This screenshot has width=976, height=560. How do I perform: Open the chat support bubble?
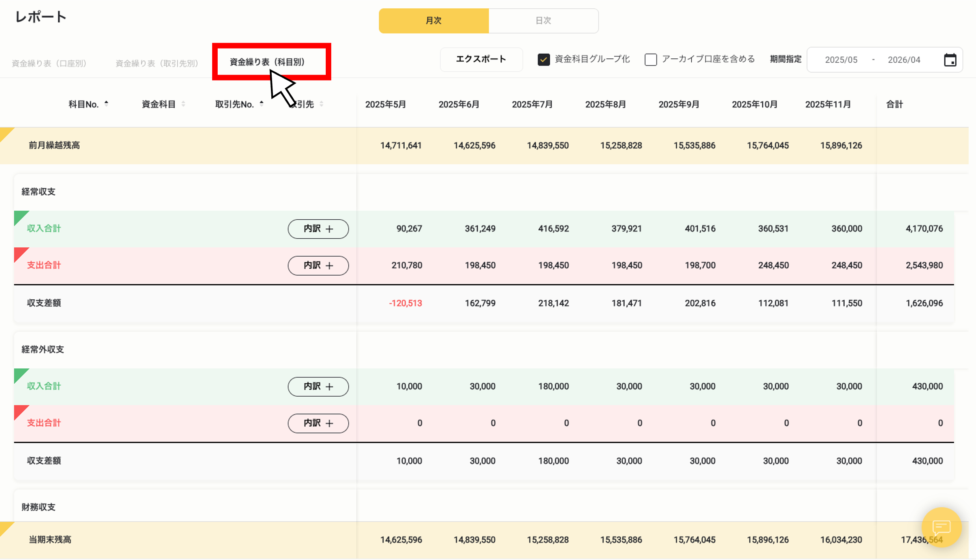tap(941, 527)
